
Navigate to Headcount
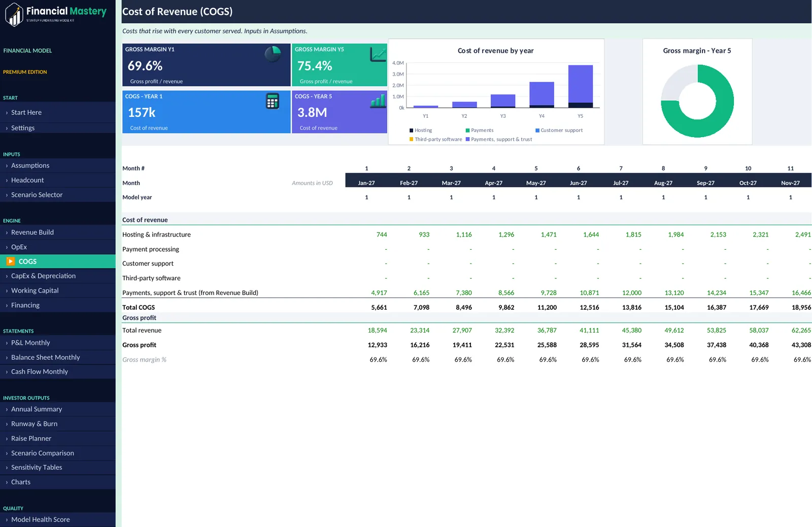coord(58,180)
